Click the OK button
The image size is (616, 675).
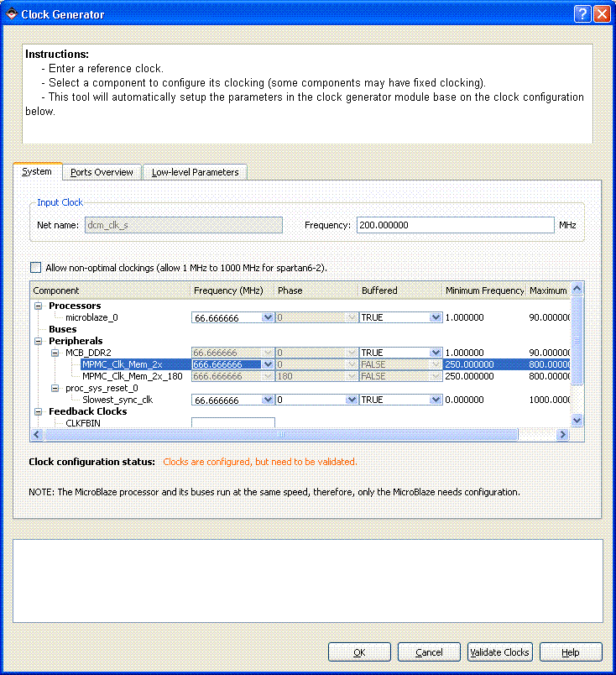[359, 652]
